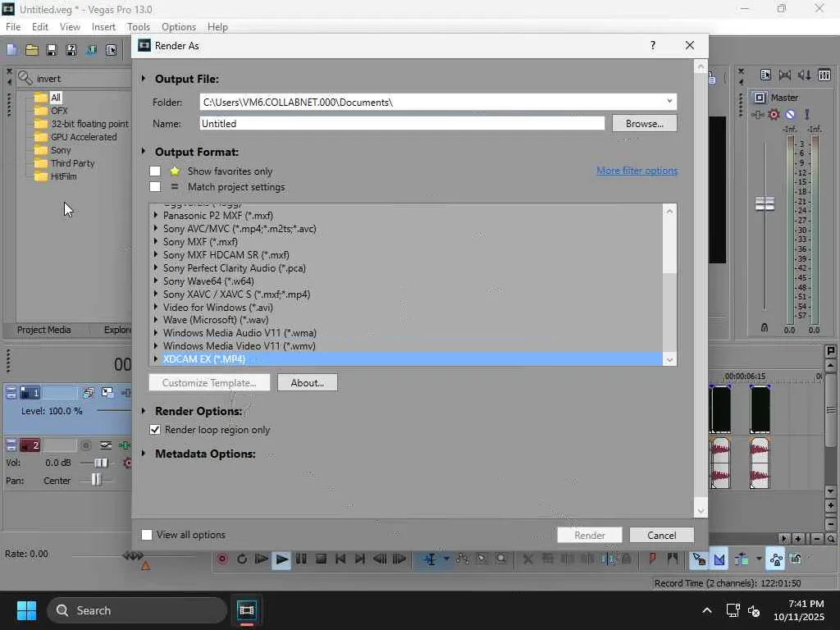Screen dimensions: 840x630
Task: Select the Zoom Edit tool magnifier icon
Action: (501, 559)
